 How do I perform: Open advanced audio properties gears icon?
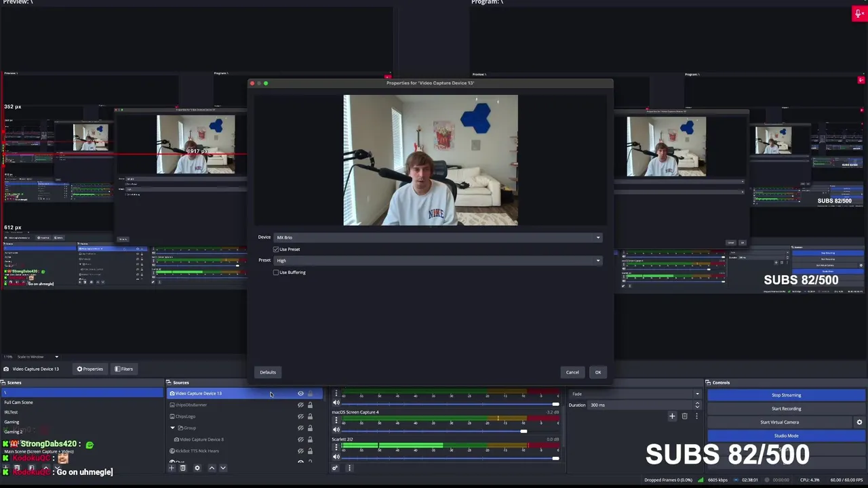pos(335,468)
